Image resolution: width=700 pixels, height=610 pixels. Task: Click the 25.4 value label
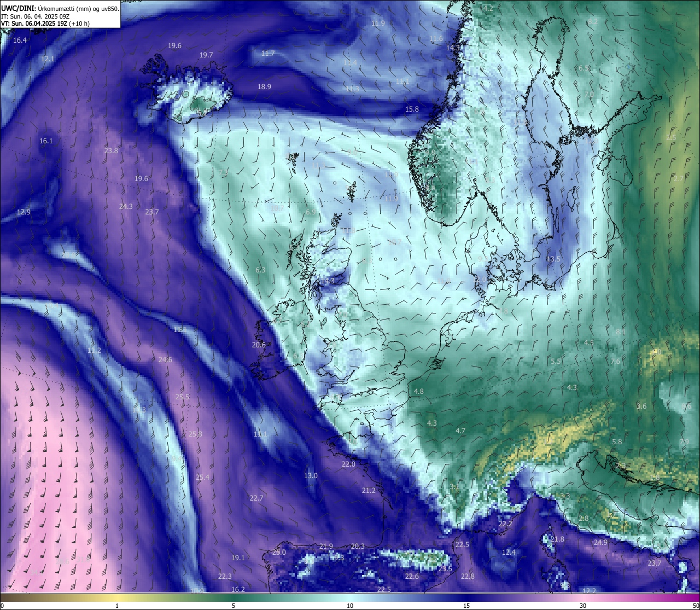[202, 478]
